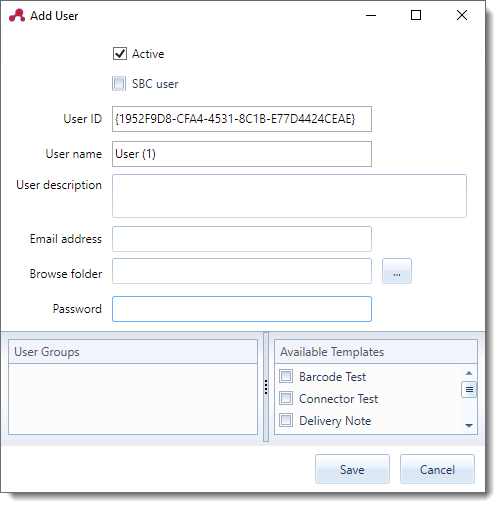501x508 pixels.
Task: Open folder picker with the ellipsis button
Action: (396, 271)
